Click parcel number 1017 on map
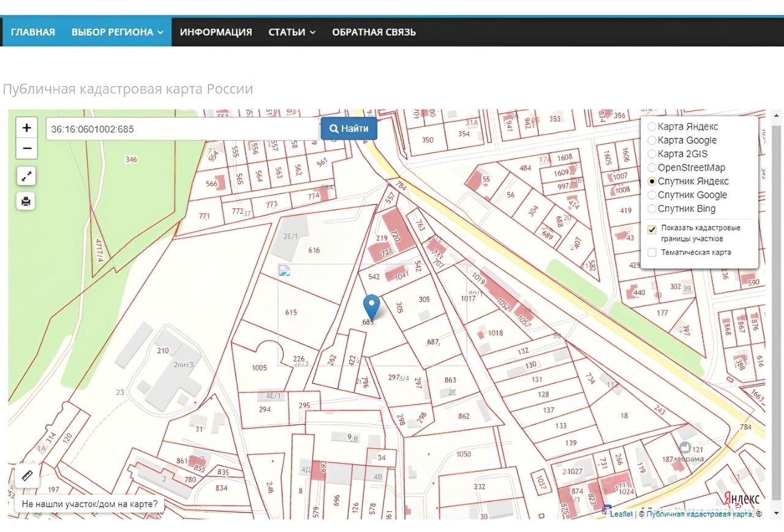 coord(468,299)
